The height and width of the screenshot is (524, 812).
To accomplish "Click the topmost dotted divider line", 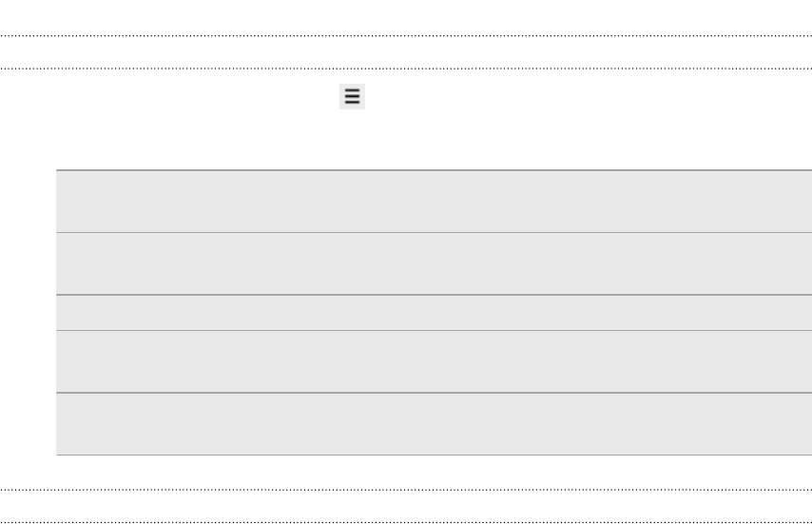I will 406,35.
